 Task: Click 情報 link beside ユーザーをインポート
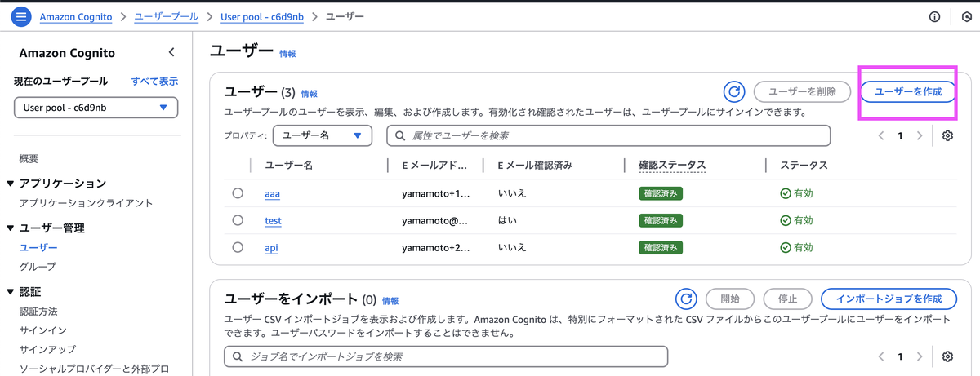(x=390, y=301)
